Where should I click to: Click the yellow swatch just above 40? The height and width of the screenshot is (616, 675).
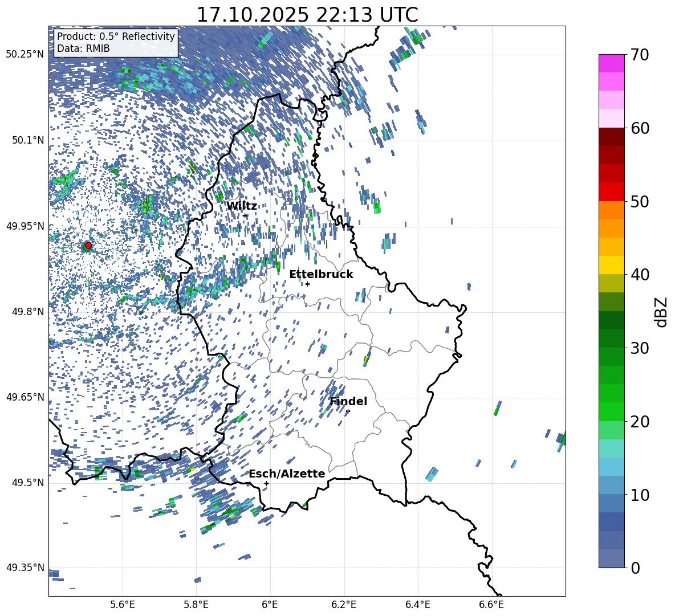(612, 265)
